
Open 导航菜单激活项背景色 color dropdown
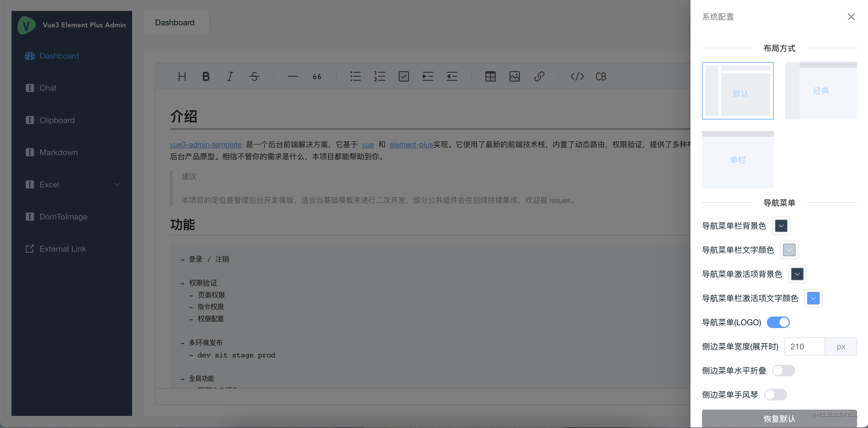tap(797, 274)
